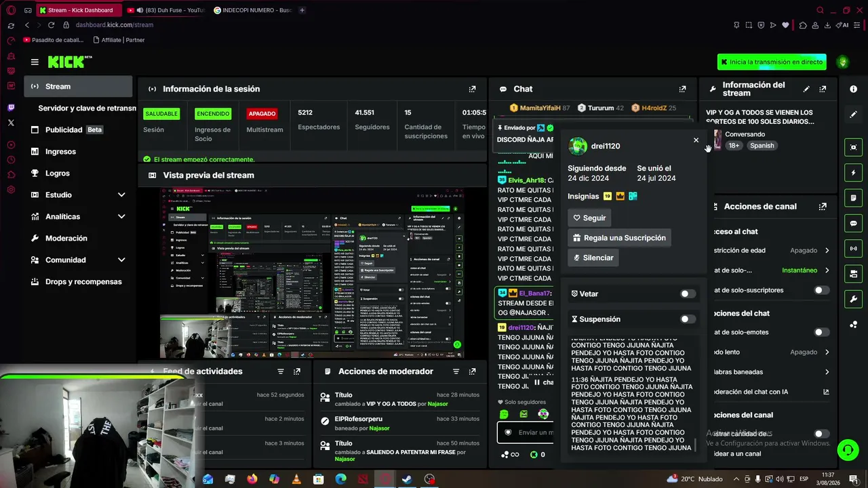
Task: Click the lightning bolt icon in right toolbar
Action: click(853, 173)
